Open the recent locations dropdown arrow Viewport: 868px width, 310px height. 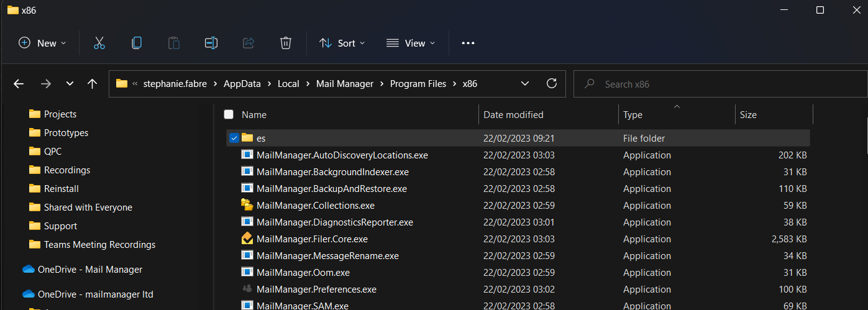click(x=70, y=83)
